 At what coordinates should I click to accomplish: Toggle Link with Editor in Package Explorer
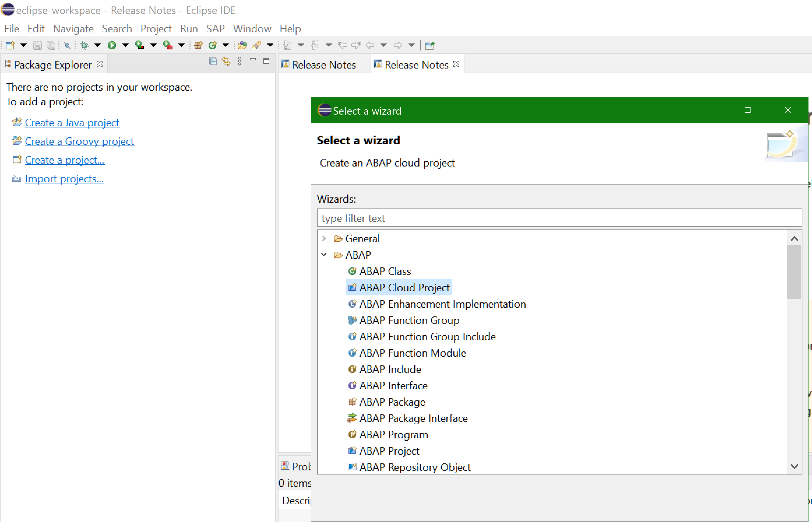coord(226,61)
